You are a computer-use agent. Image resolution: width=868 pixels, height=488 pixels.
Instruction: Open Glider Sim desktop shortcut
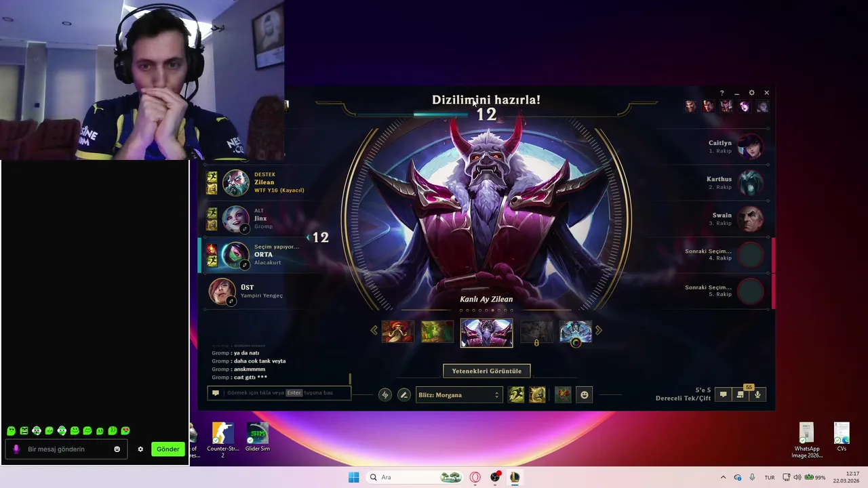point(258,437)
